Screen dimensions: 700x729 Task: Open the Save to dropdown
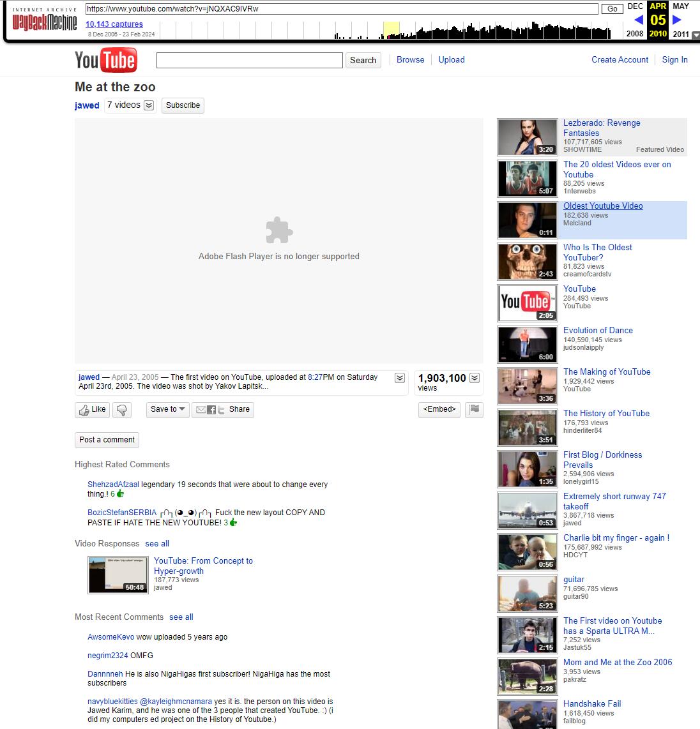click(168, 409)
